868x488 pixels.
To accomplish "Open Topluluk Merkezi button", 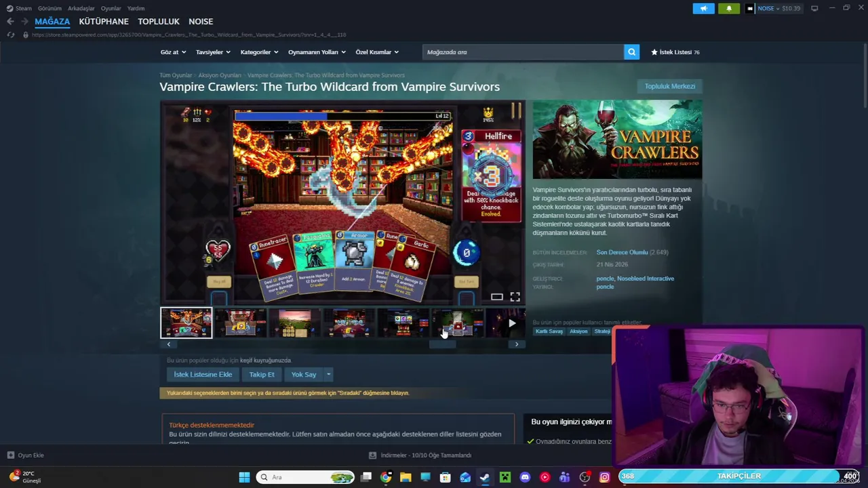I will click(669, 86).
